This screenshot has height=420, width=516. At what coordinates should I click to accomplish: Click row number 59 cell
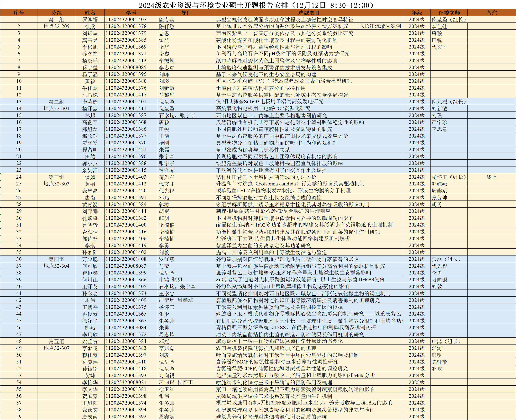click(x=19, y=416)
